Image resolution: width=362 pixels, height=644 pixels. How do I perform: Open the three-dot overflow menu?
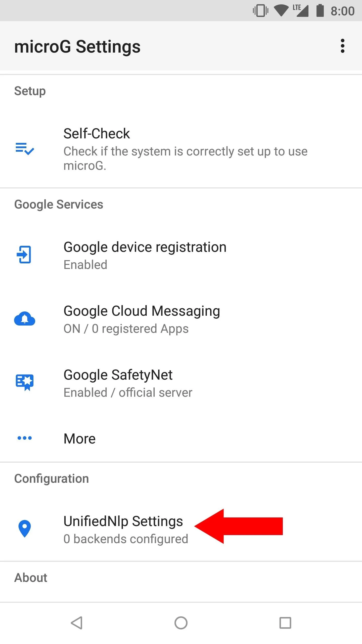pyautogui.click(x=342, y=46)
